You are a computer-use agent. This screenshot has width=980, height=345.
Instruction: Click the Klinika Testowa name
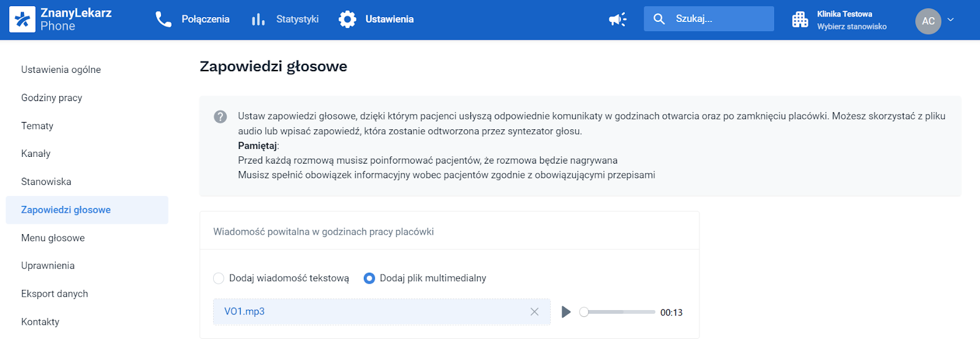pos(845,14)
